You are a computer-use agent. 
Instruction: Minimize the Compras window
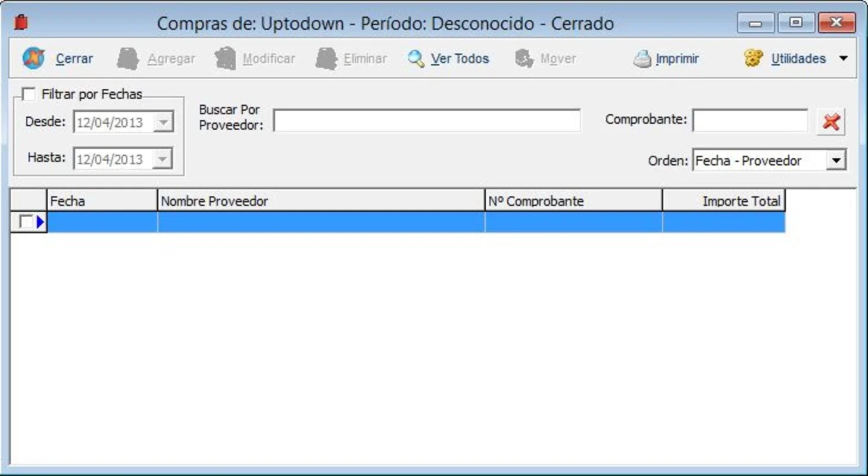[756, 23]
